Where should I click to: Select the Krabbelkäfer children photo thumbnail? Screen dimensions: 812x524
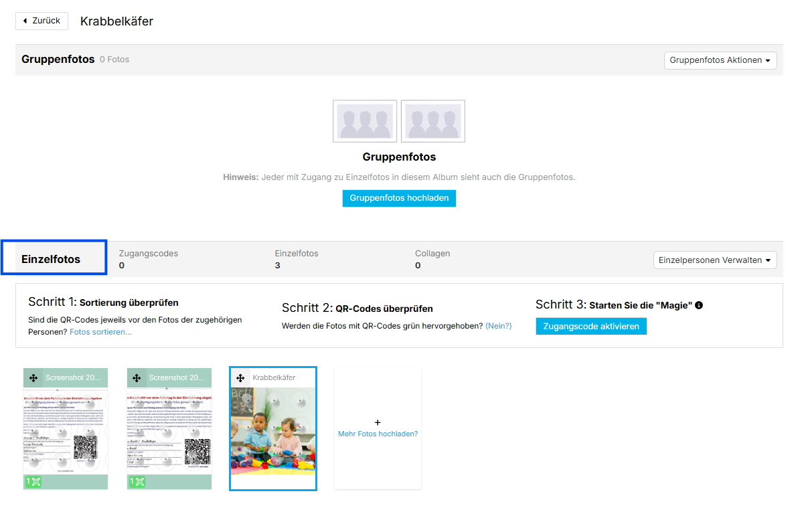click(x=273, y=432)
